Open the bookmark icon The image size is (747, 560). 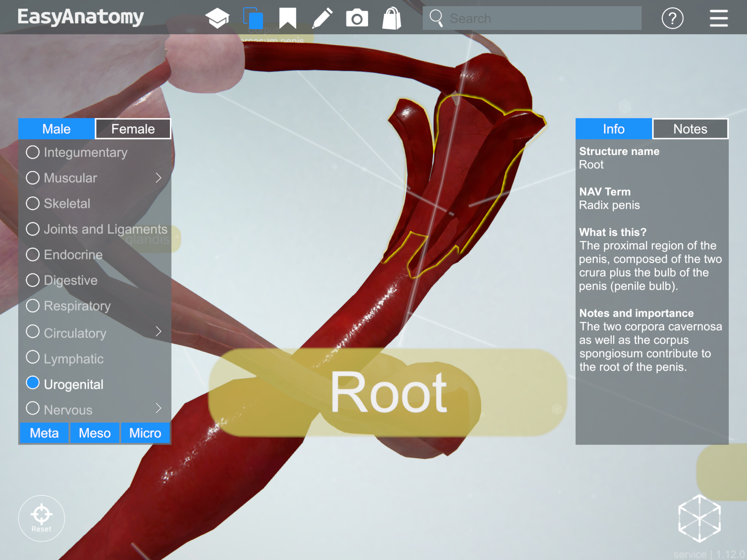(288, 18)
